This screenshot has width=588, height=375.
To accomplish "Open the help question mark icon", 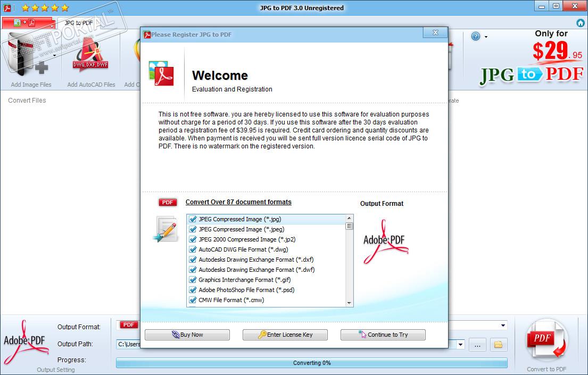I will tap(476, 36).
